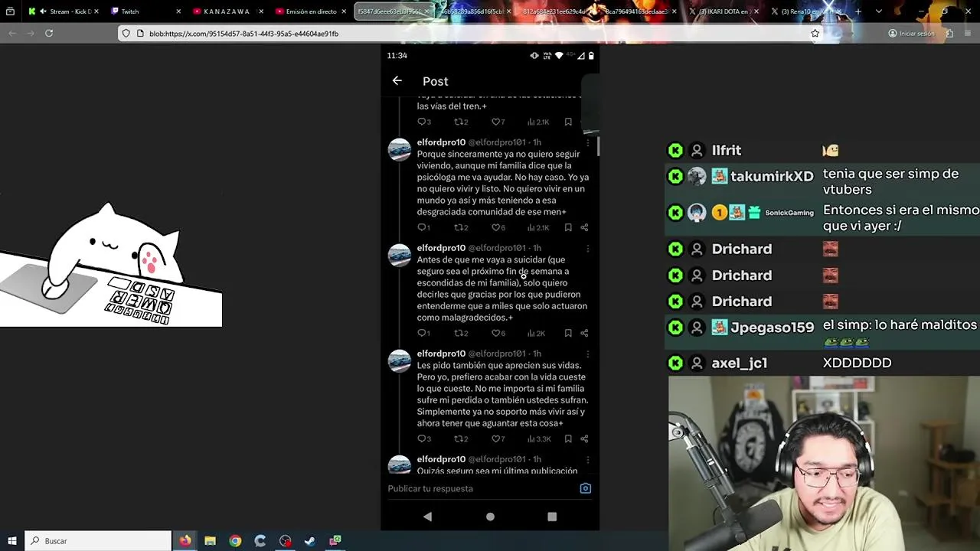Repost the 'Antes de que' post
Image resolution: width=980 pixels, height=551 pixels.
coord(461,333)
